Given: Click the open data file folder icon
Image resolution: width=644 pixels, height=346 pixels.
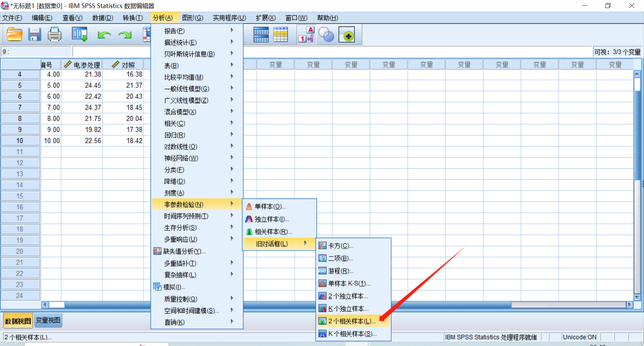Looking at the screenshot, I should [x=14, y=35].
